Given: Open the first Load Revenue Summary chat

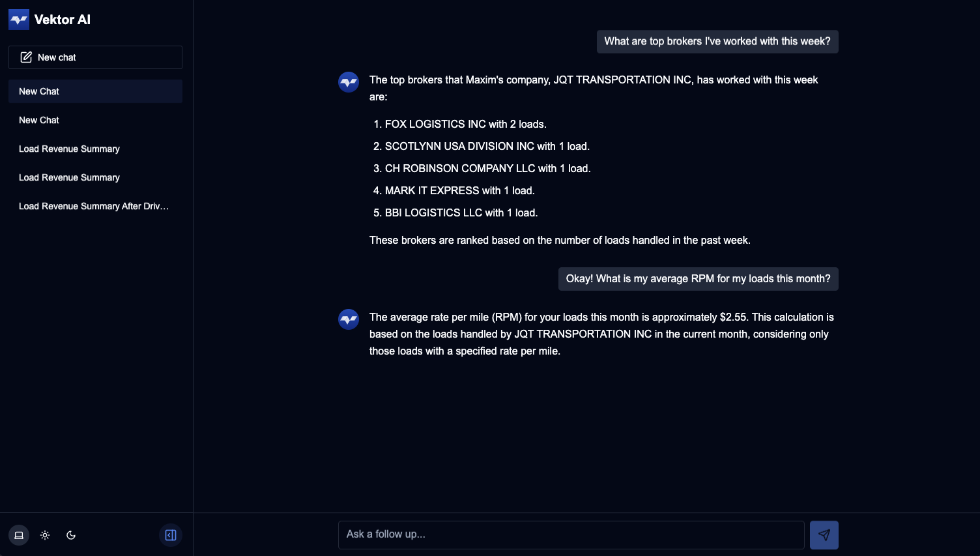Looking at the screenshot, I should point(95,149).
